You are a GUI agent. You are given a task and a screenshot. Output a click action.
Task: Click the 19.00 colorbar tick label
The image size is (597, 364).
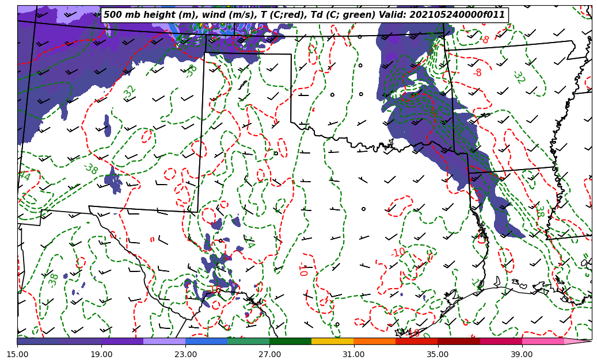click(101, 354)
